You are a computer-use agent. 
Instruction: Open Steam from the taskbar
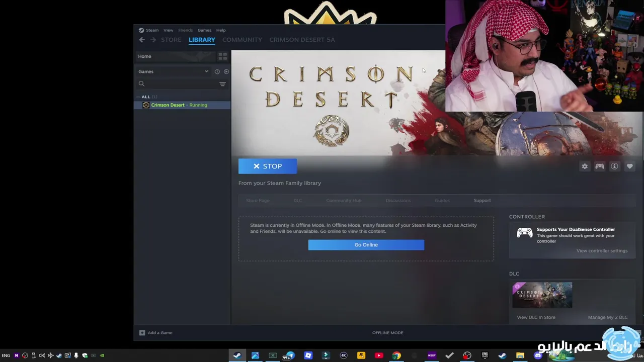(237, 355)
